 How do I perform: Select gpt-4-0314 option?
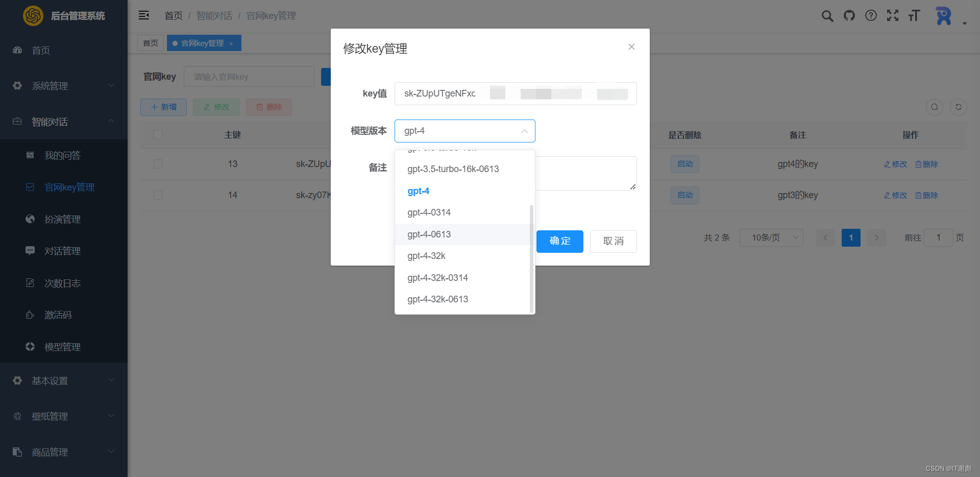464,212
